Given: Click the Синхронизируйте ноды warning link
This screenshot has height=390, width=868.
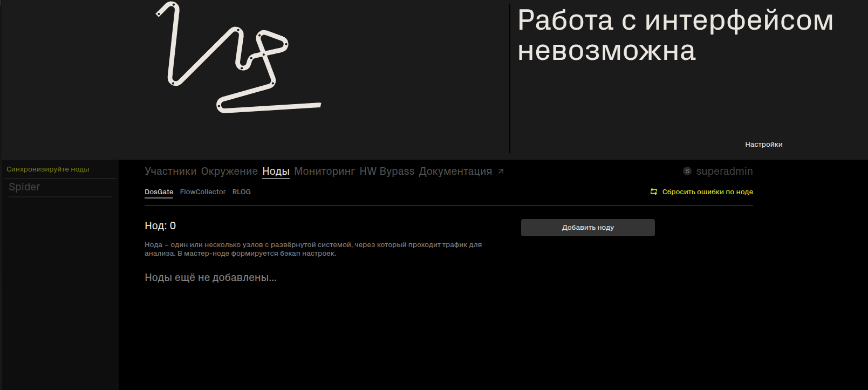Looking at the screenshot, I should (x=48, y=169).
